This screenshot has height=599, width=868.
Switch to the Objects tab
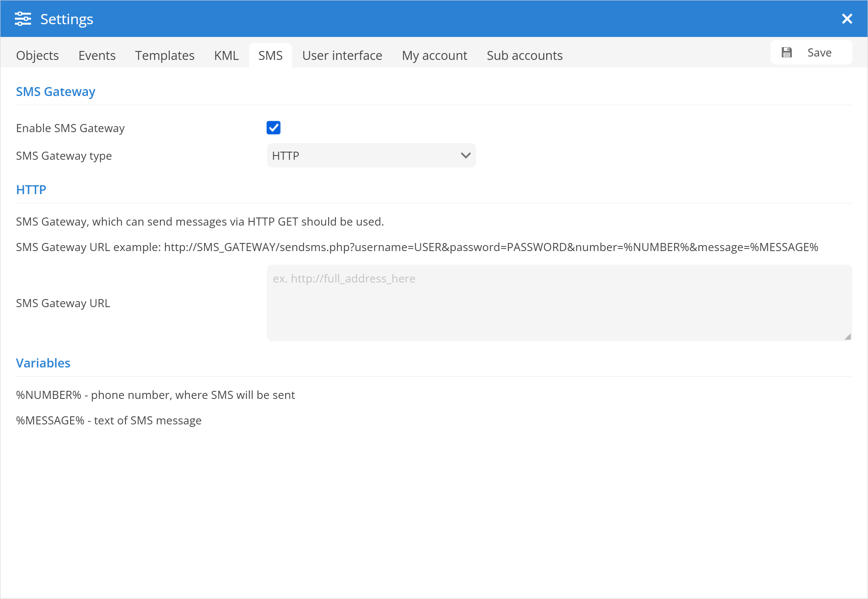(37, 55)
